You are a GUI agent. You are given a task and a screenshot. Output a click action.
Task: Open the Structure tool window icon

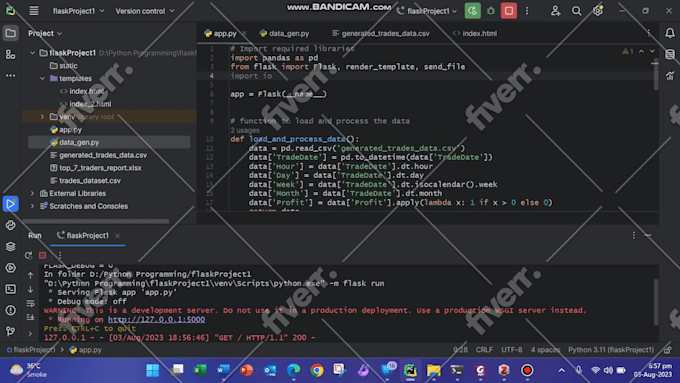(x=11, y=54)
